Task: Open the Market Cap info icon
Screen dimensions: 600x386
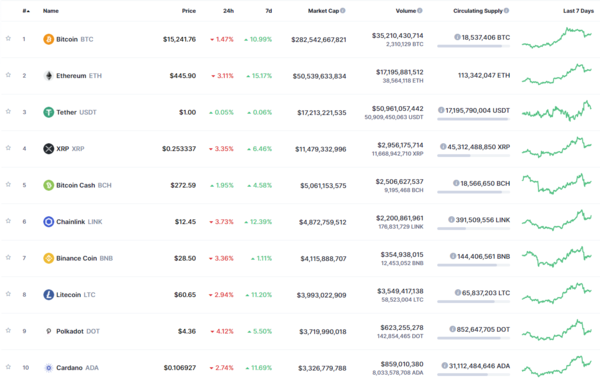Action: click(343, 11)
